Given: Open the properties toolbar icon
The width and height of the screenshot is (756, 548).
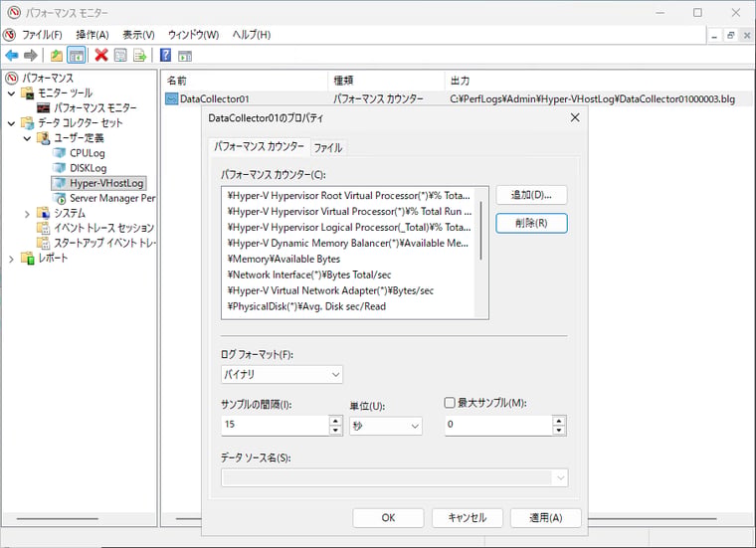Looking at the screenshot, I should point(120,56).
